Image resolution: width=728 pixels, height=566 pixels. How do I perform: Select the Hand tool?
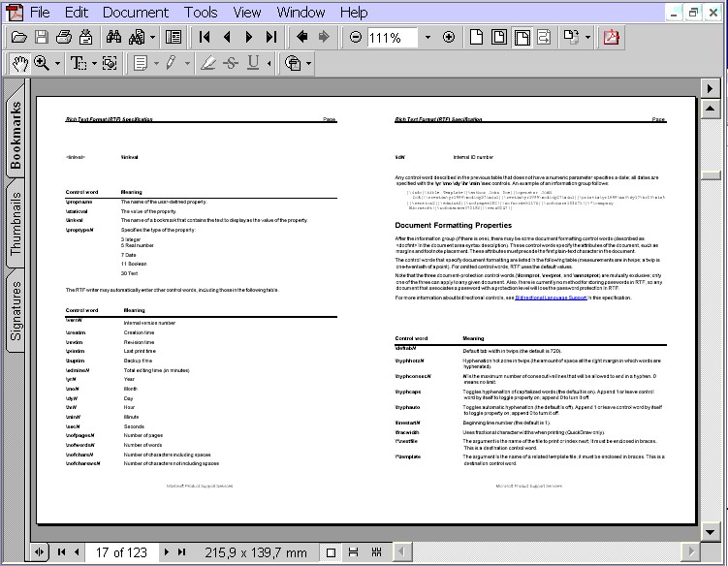point(19,63)
